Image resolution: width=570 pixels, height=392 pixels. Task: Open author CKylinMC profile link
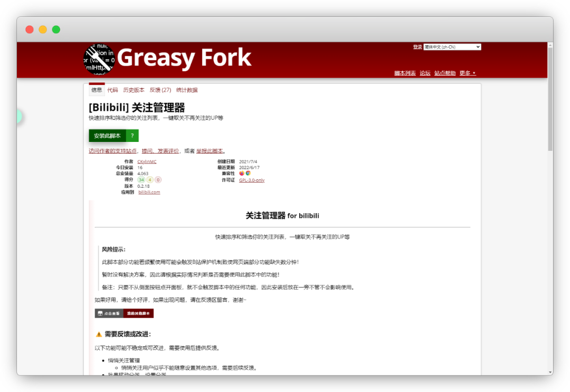click(147, 161)
